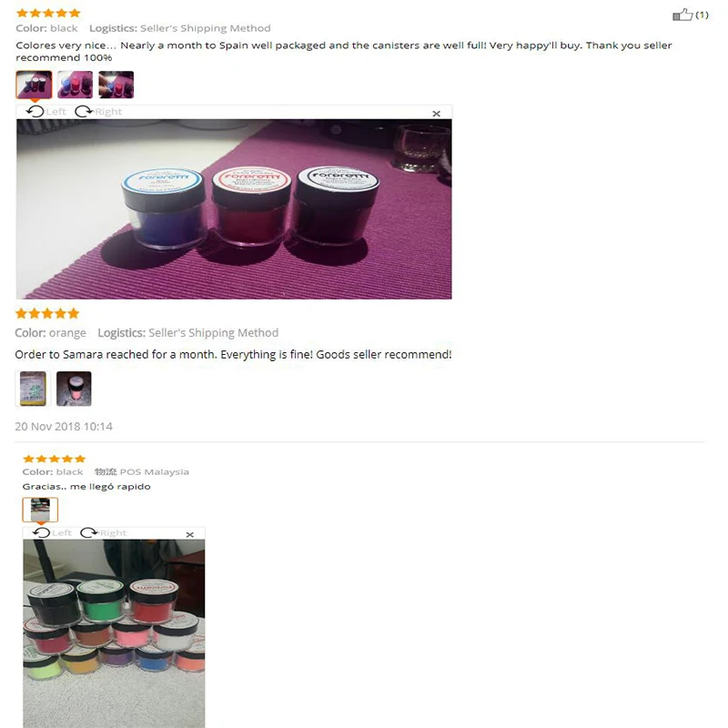This screenshot has width=728, height=728.
Task: Click the 'Right' label in the bottom photo viewer
Action: 113,532
